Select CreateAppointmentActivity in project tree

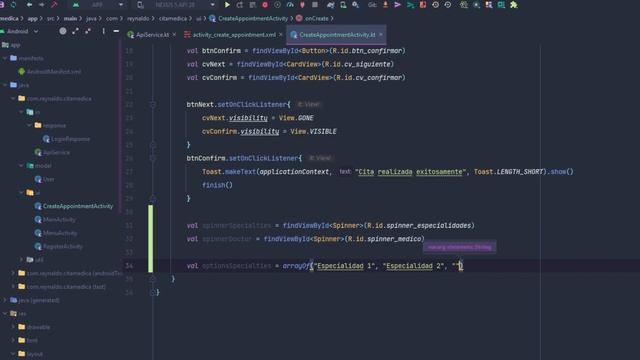tap(74, 206)
